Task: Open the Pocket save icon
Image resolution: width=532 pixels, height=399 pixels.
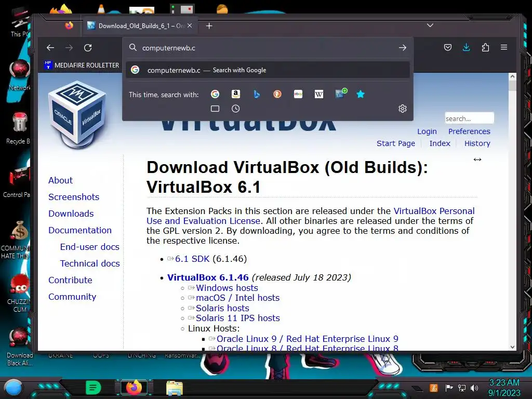Action: point(448,47)
